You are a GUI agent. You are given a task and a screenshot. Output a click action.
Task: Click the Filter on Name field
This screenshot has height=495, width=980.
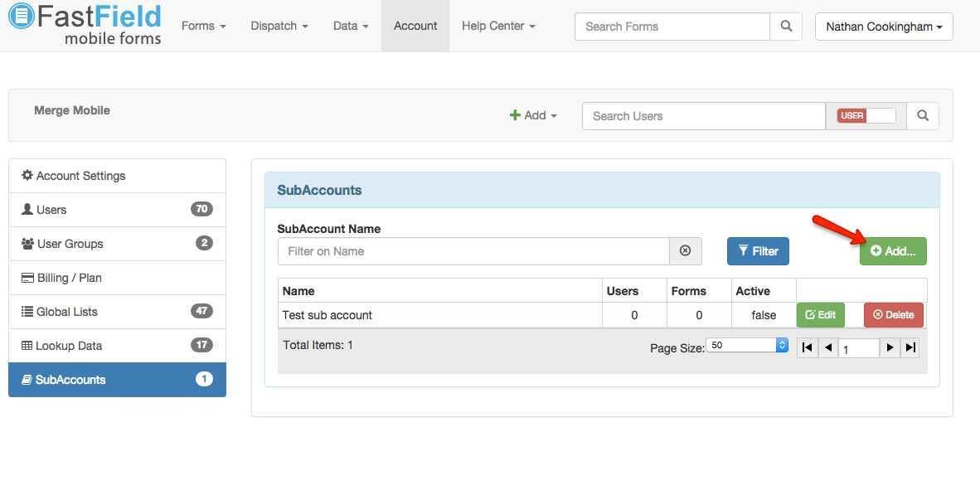click(x=473, y=251)
